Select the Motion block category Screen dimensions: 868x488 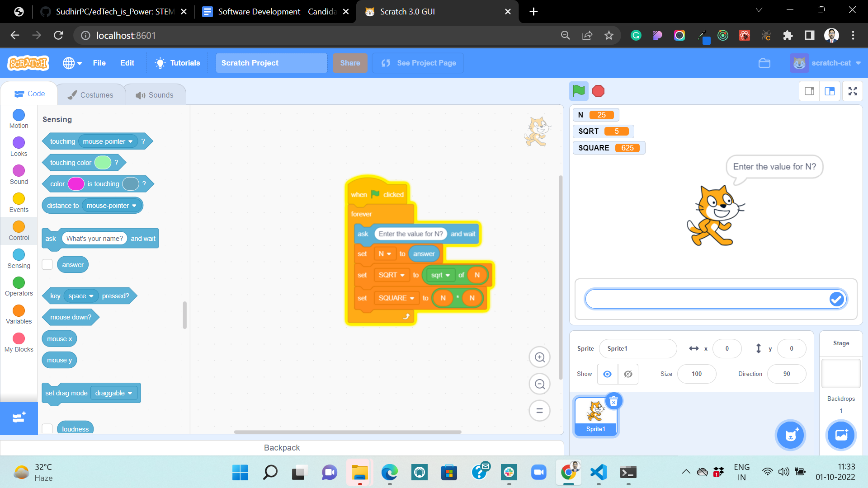19,118
